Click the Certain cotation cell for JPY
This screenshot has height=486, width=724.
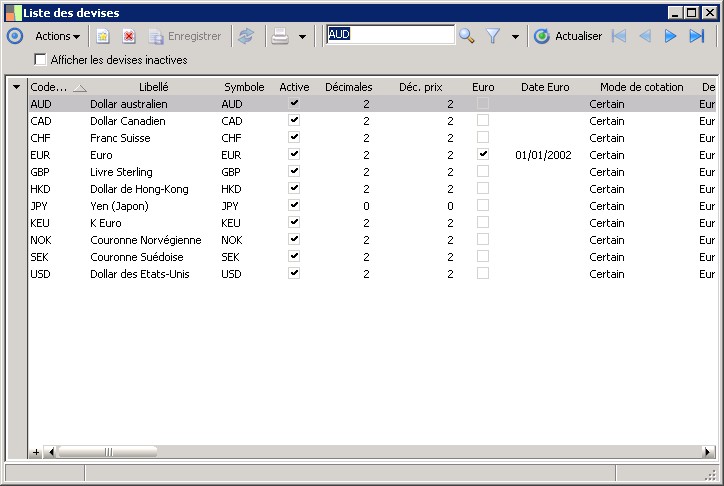click(x=607, y=206)
